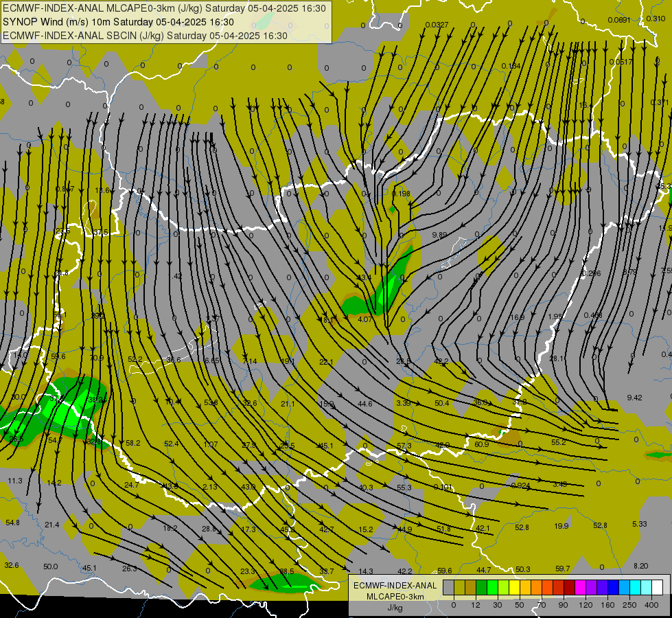Screen dimensions: 672x618
Task: Select the map value 22.1
Action: (x=326, y=362)
